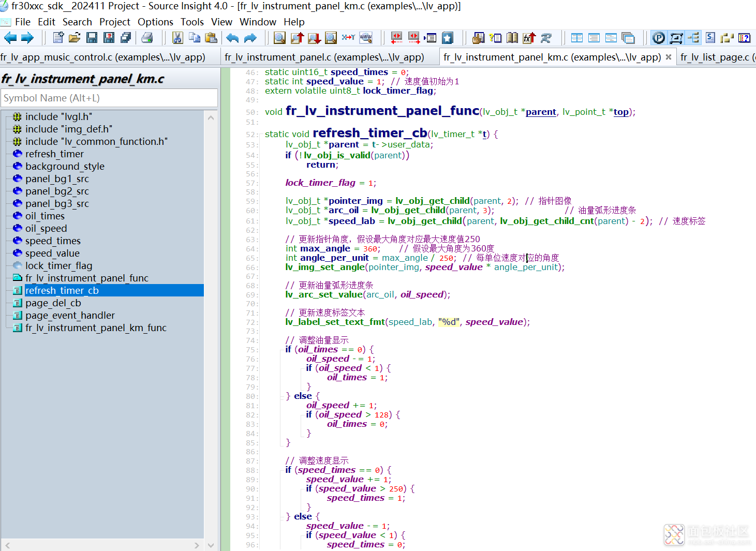Viewport: 756px width, 551px height.
Task: Click the Undo arrow icon
Action: tap(233, 38)
